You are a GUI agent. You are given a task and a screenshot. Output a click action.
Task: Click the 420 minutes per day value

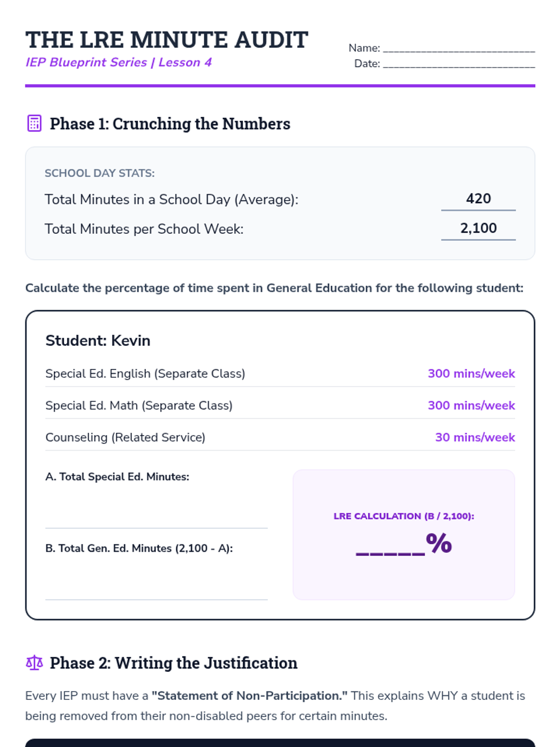click(478, 199)
